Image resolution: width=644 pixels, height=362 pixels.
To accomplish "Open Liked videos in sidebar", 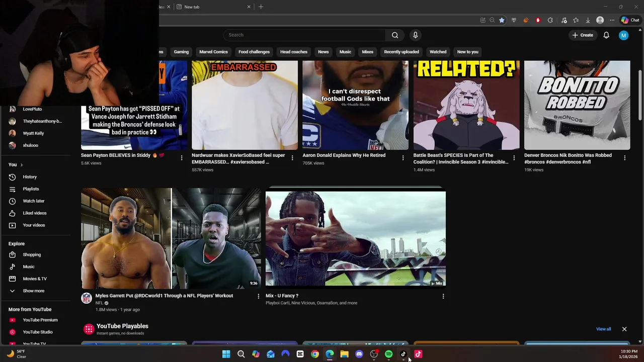I will click(35, 213).
